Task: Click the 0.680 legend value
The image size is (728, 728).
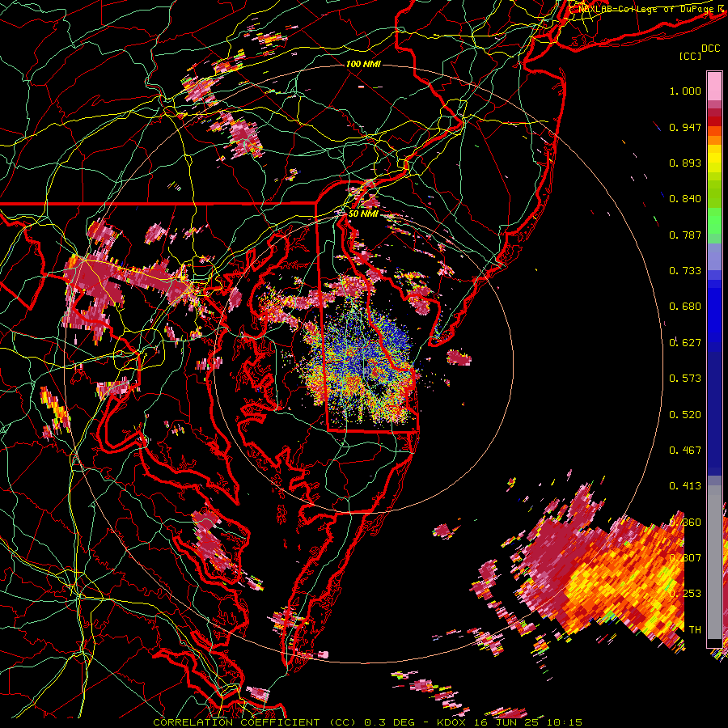Action: pyautogui.click(x=685, y=307)
